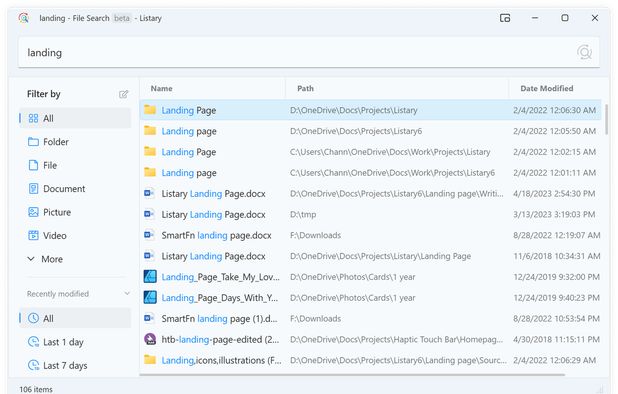Screen dimensions: 618x394
Task: Click Affinity icon of Landing_Page_Take_My_Lov file
Action: click(150, 277)
